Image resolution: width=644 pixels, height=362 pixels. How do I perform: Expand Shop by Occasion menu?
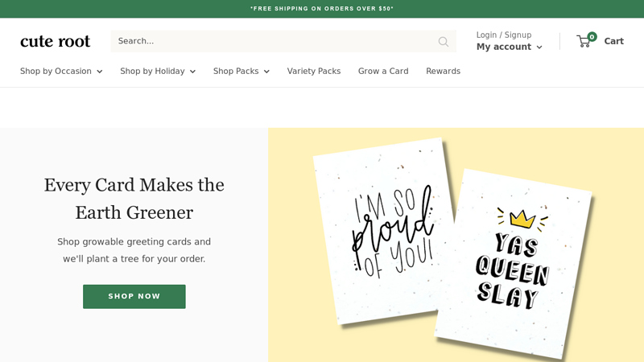61,71
